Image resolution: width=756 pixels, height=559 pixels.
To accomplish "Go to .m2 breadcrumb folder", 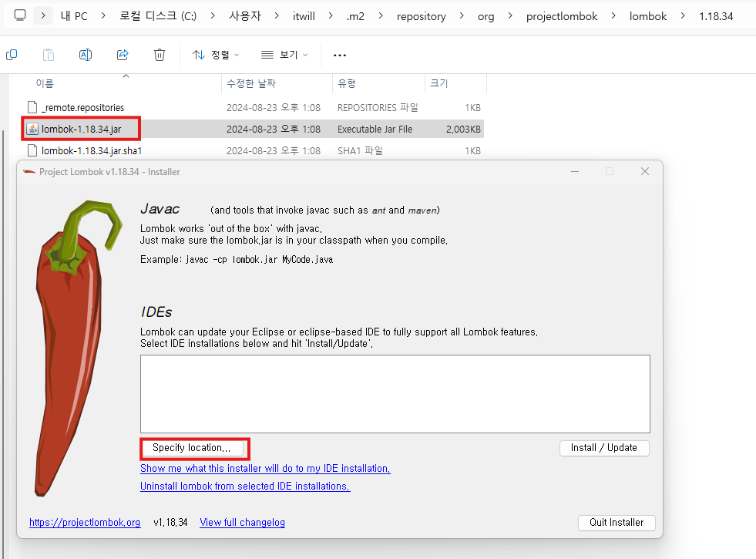I will point(355,16).
